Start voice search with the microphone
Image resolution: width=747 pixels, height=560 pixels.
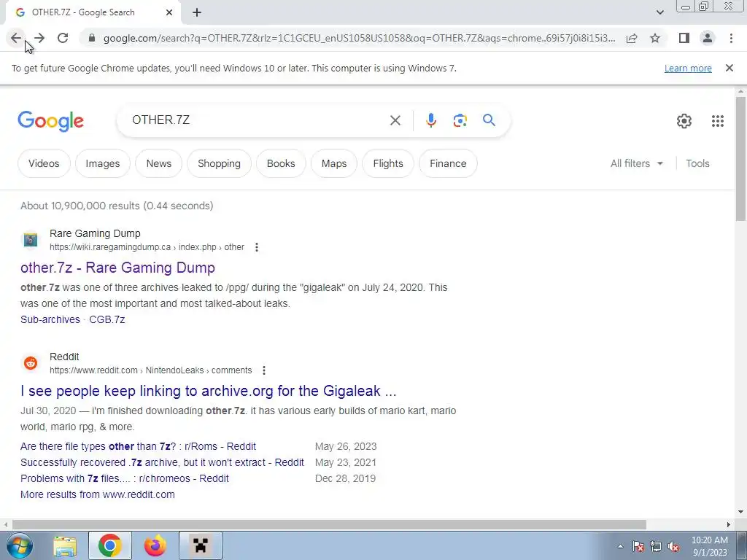click(430, 120)
